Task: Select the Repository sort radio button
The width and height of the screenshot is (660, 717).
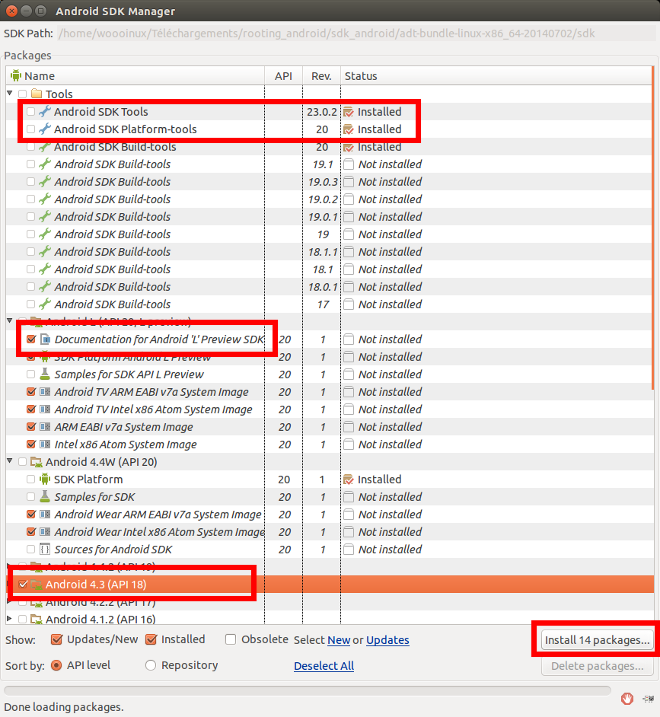Action: (x=150, y=665)
